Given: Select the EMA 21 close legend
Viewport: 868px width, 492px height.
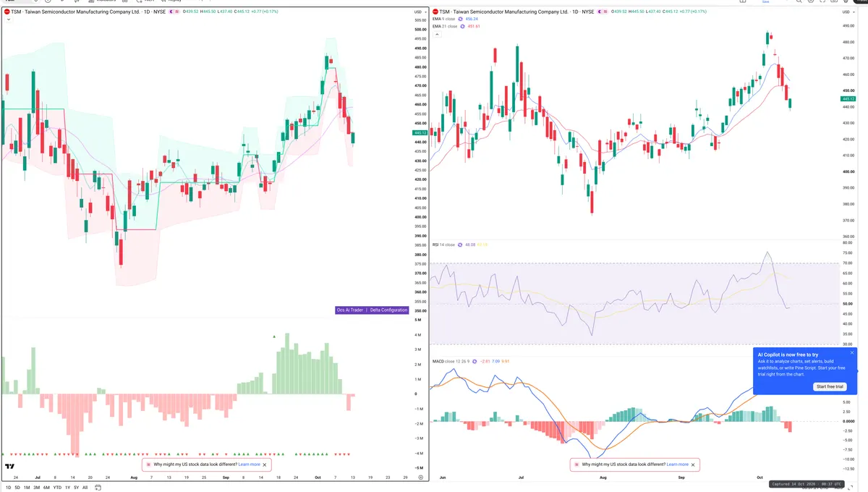Looking at the screenshot, I should tap(446, 26).
